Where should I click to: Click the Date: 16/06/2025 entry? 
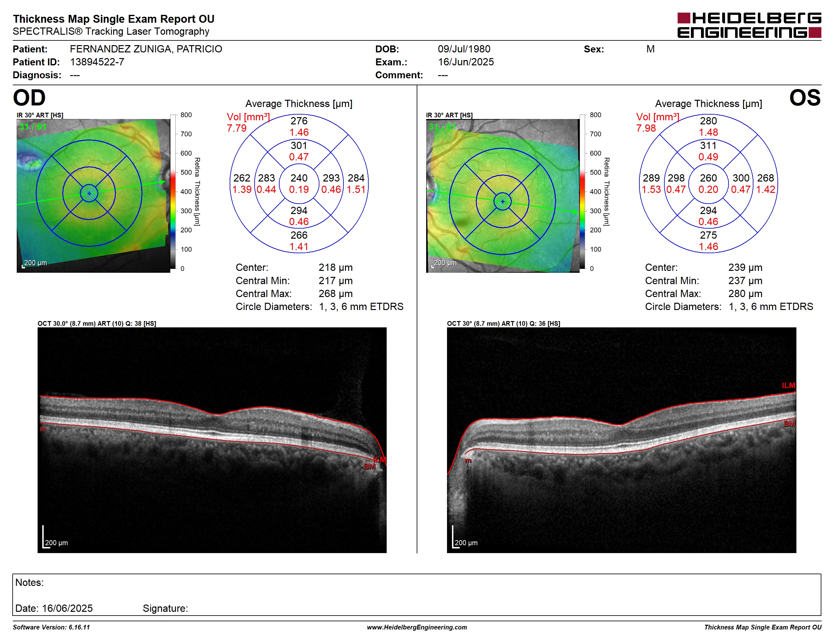(x=54, y=609)
